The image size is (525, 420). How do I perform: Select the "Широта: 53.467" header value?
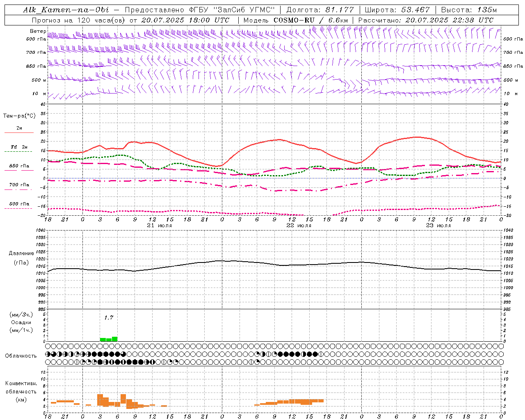click(397, 10)
